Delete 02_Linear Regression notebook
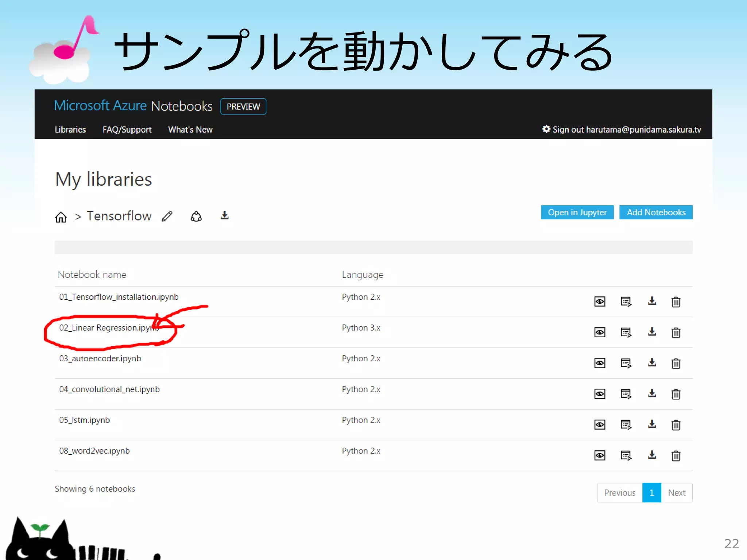 click(676, 332)
